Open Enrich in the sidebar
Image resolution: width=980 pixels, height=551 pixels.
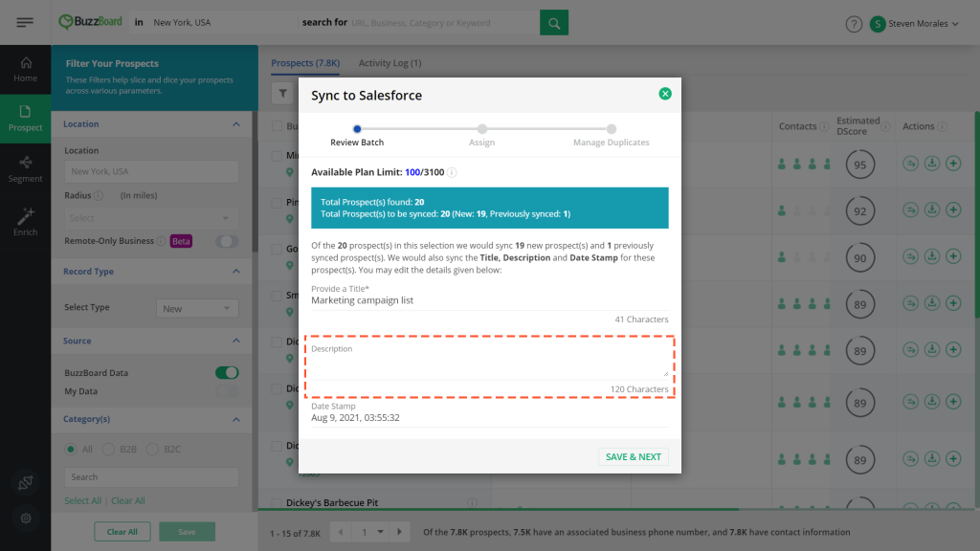point(26,222)
